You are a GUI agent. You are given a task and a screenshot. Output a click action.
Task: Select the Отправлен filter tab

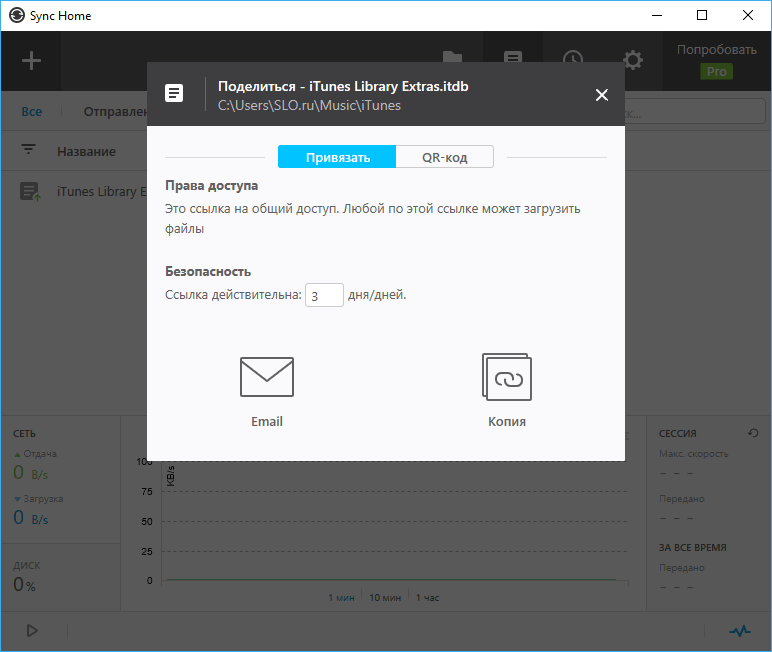point(115,112)
